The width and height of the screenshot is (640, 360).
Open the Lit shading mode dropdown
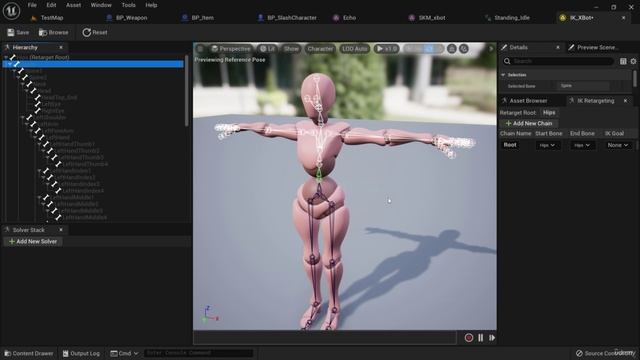(267, 49)
